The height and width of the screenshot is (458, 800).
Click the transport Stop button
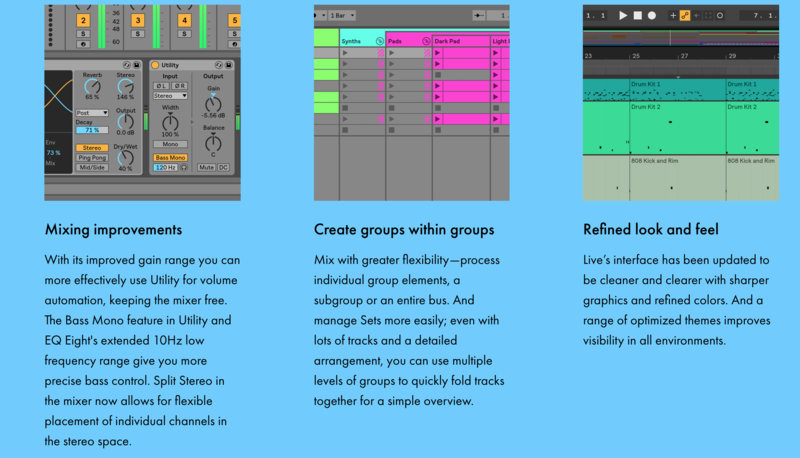point(637,16)
